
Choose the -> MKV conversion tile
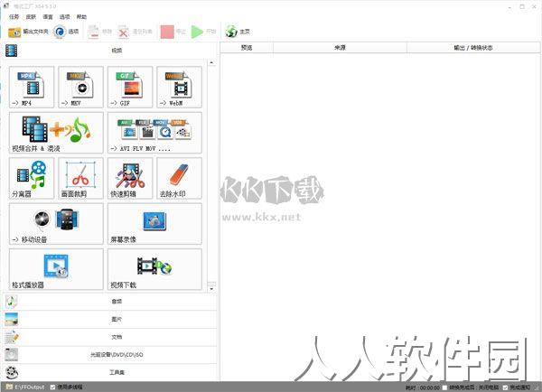click(x=81, y=87)
